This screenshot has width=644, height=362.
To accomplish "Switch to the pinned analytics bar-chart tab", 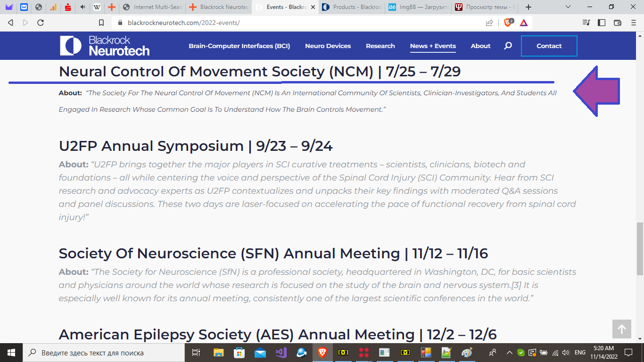I will pos(53,7).
